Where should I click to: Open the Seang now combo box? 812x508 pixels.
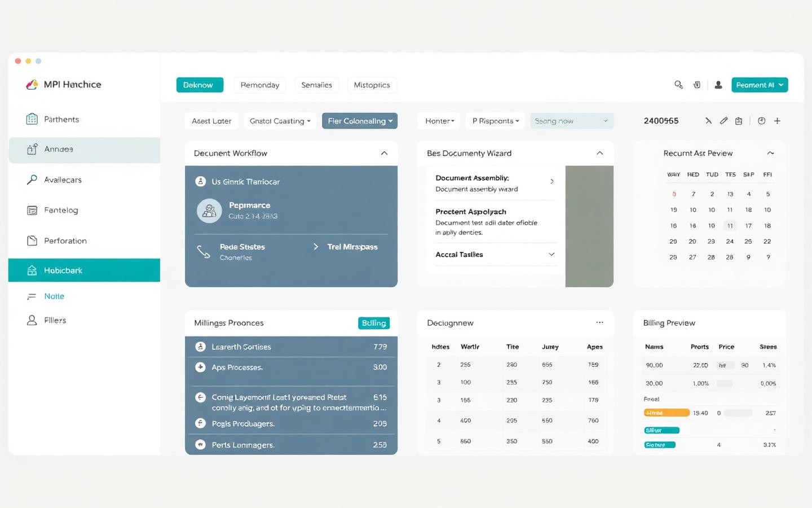coord(572,121)
